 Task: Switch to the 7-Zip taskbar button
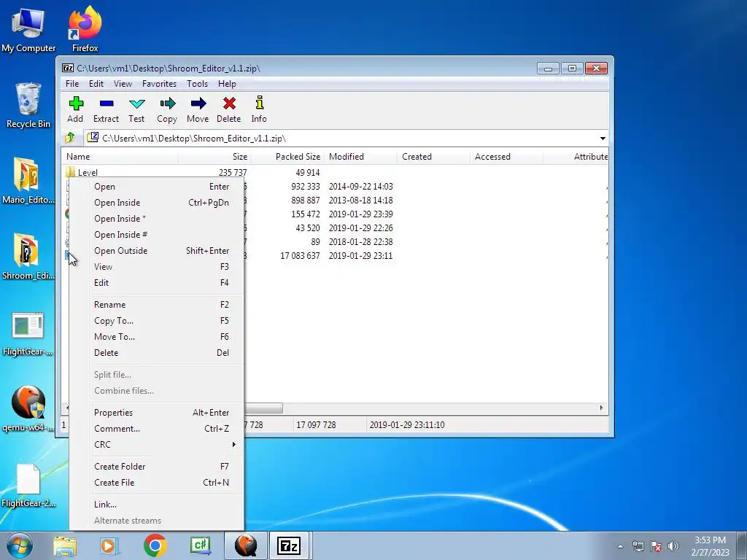289,545
